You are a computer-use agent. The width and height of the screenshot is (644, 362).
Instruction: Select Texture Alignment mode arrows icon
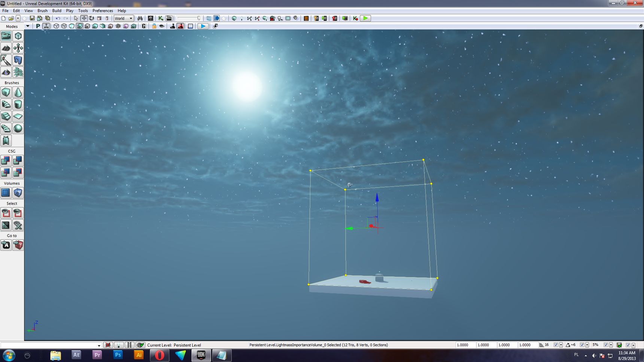coord(18,48)
